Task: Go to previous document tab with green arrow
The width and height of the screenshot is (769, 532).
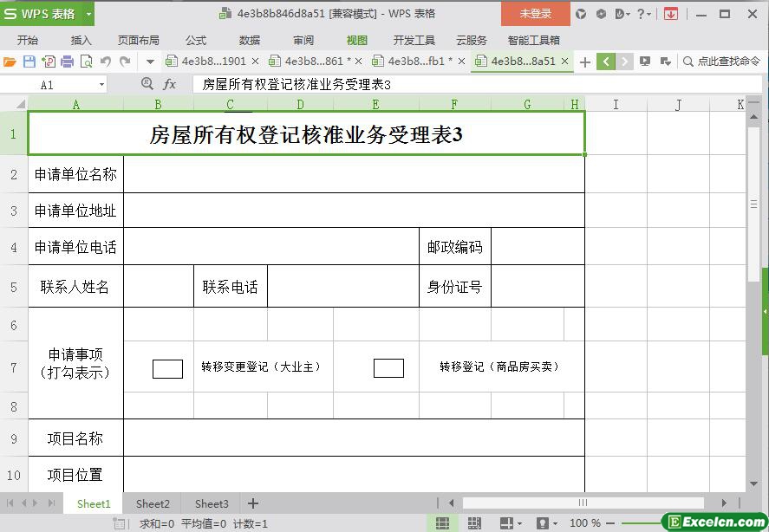Action: (606, 62)
